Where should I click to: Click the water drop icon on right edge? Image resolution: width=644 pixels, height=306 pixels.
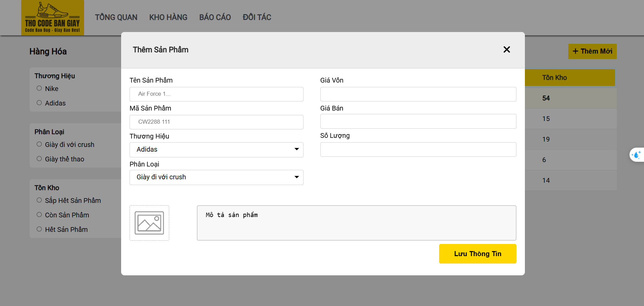click(636, 155)
